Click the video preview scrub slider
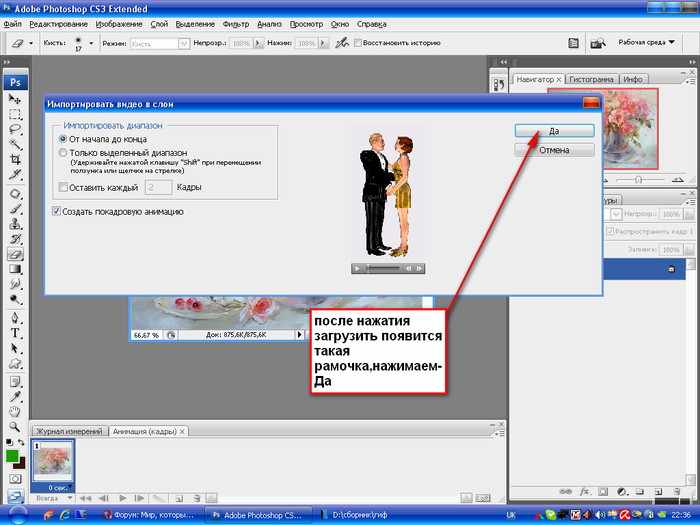The width and height of the screenshot is (700, 525). coord(383,268)
